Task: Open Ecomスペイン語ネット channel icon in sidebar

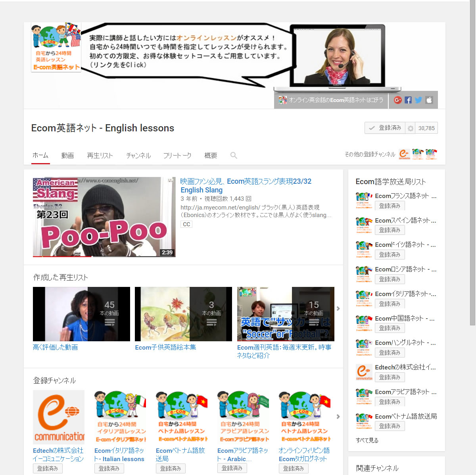Action: [364, 225]
